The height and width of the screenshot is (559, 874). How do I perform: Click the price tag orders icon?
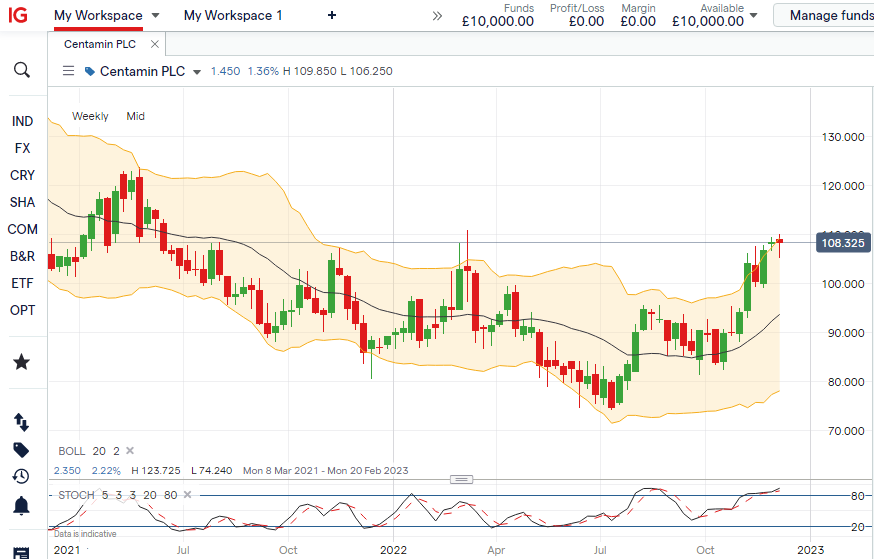22,450
